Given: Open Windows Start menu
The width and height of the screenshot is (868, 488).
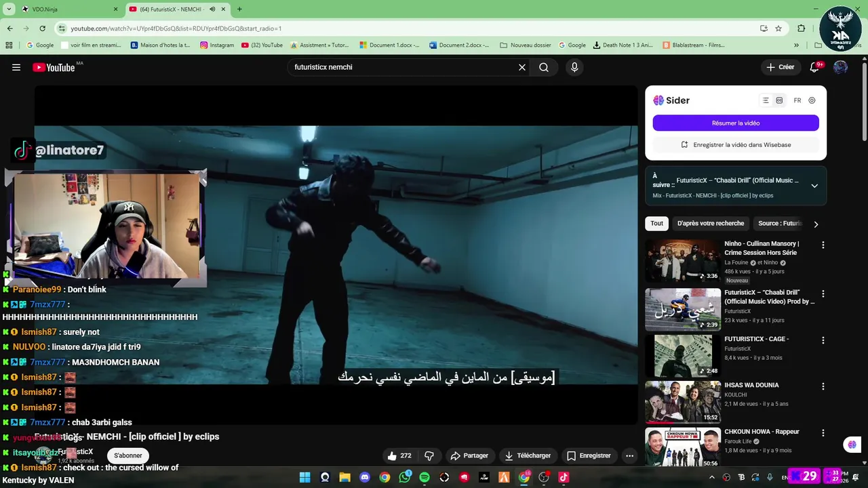Looking at the screenshot, I should click(305, 477).
